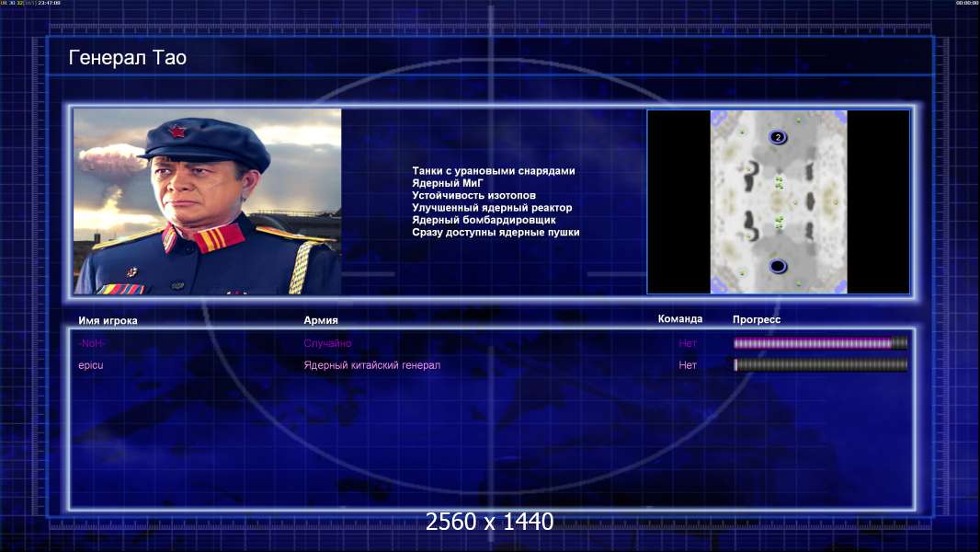
Task: Click the 'Армия' column header
Action: [x=321, y=320]
